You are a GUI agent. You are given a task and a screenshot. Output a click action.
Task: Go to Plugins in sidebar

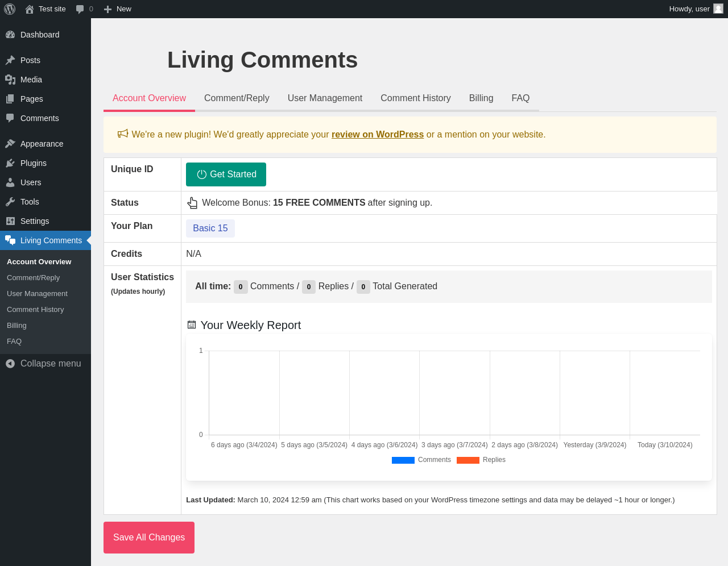coord(45,163)
